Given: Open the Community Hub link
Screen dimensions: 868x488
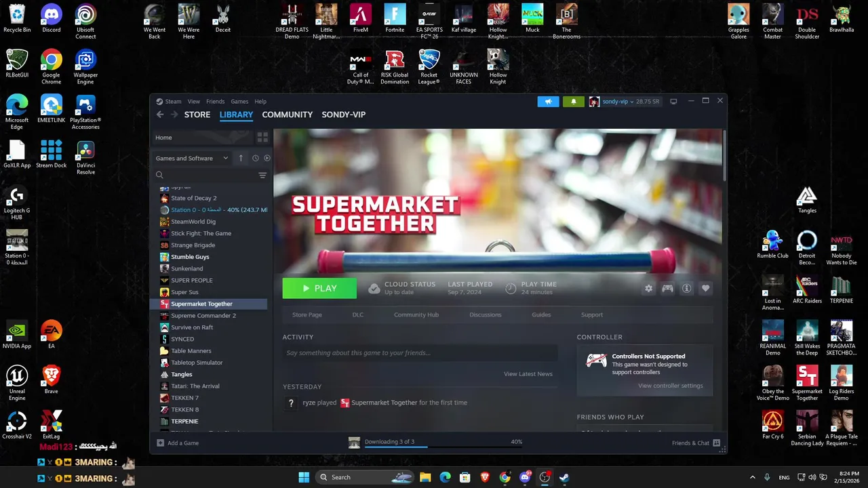Looking at the screenshot, I should tap(416, 314).
